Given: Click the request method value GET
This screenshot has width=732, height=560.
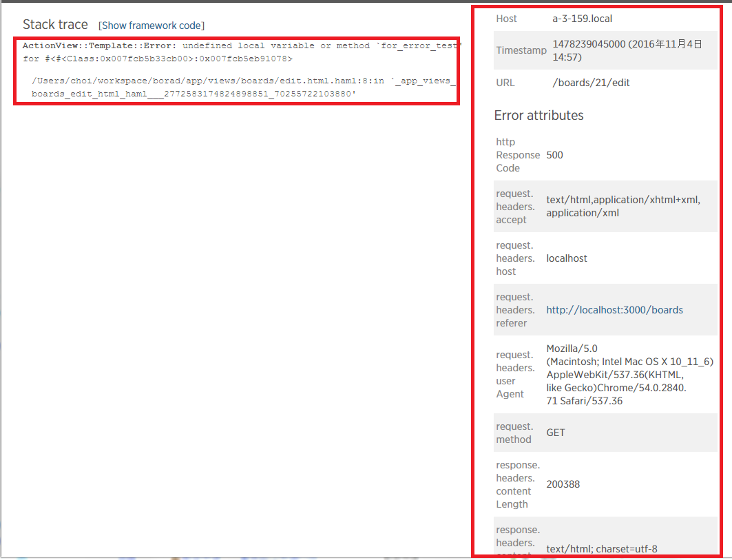Looking at the screenshot, I should pyautogui.click(x=555, y=433).
